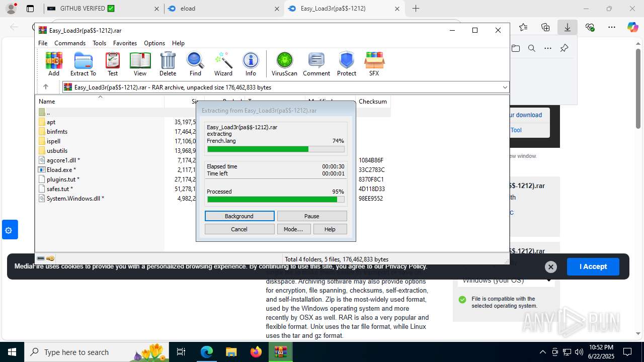Switch to the GITHUB VERIFED tab

pyautogui.click(x=103, y=9)
